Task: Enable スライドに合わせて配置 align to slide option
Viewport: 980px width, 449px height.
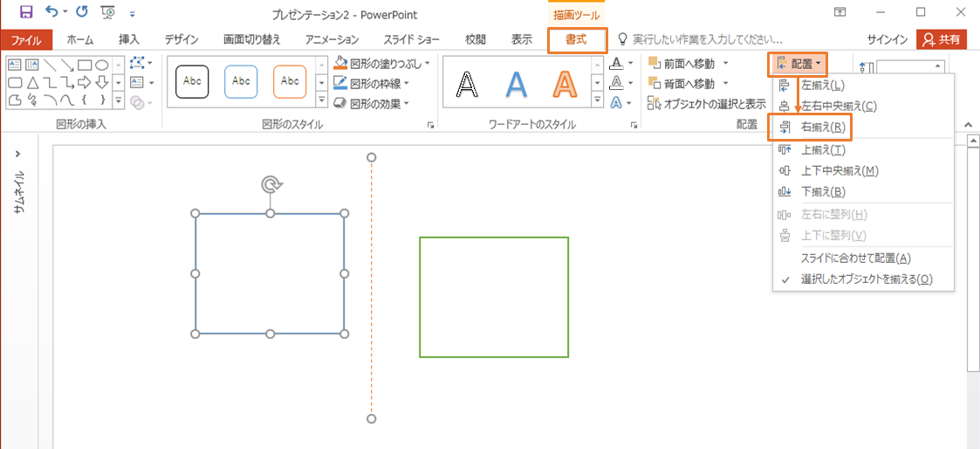Action: (x=855, y=259)
